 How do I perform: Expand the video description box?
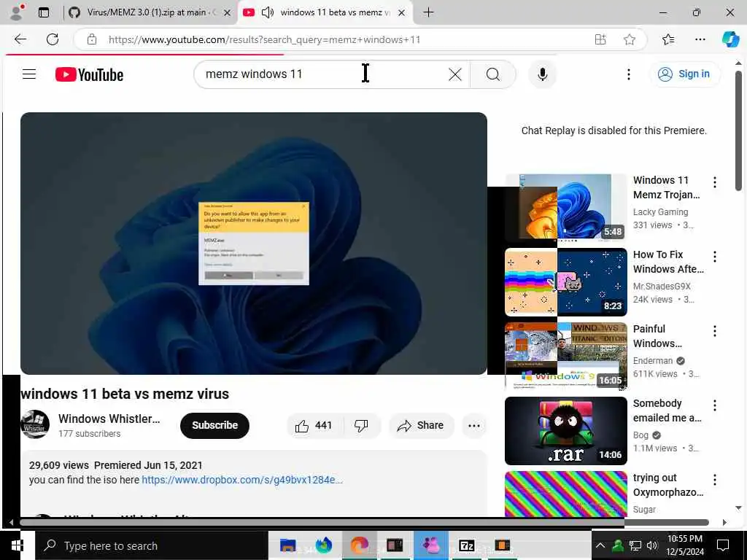pos(253,483)
